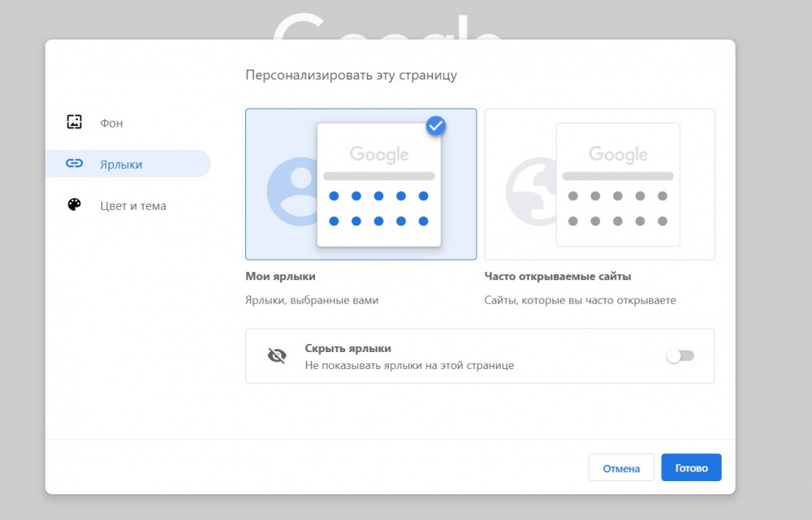Click the blue checkmark badge on Мои ярлыки
812x520 pixels.
point(436,125)
